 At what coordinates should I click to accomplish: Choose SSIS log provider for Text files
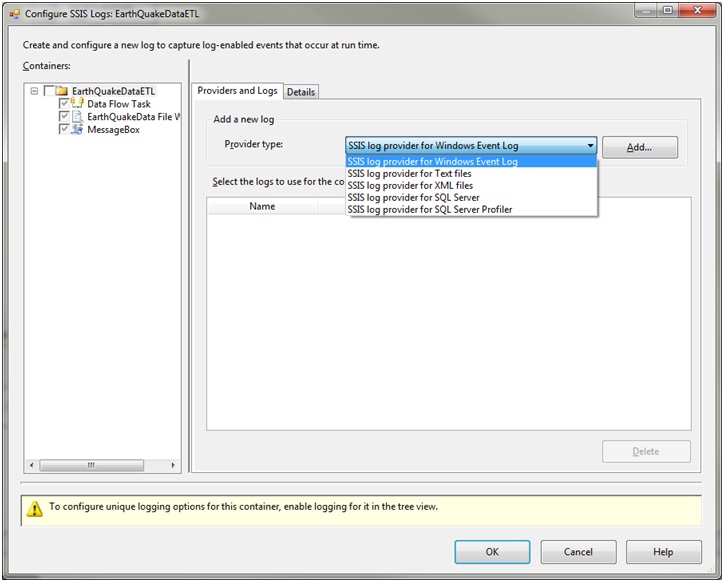[471, 174]
